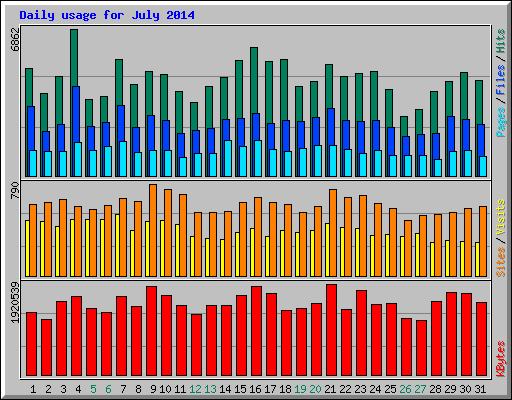Click the red KBytes bar for day 2
The width and height of the screenshot is (512, 400).
[x=46, y=347]
